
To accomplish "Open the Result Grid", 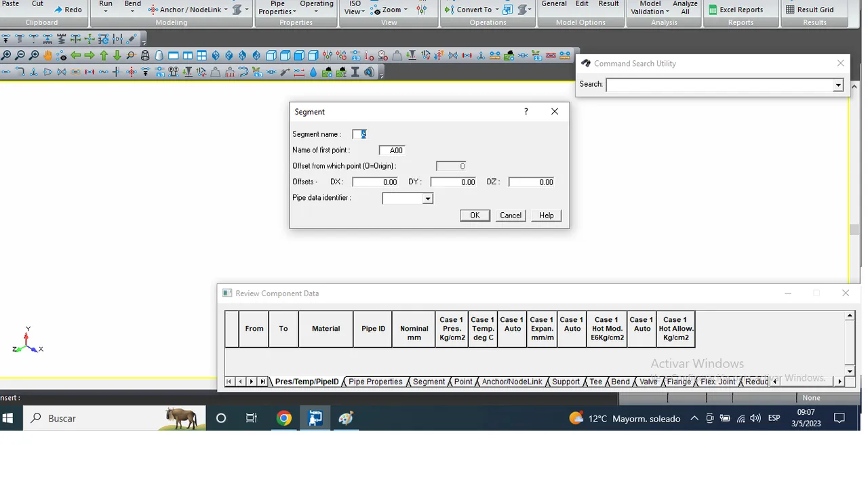I will [810, 9].
